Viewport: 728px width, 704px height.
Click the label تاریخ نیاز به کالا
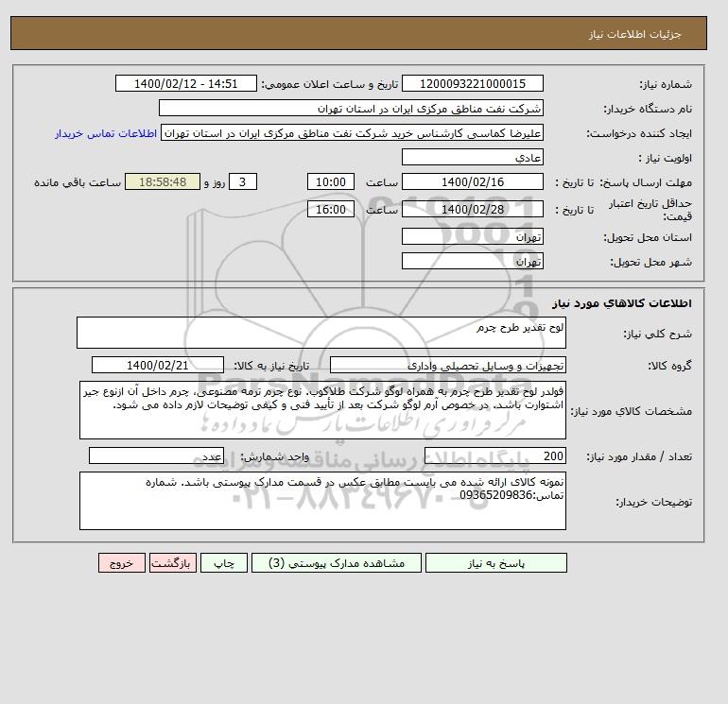point(271,366)
